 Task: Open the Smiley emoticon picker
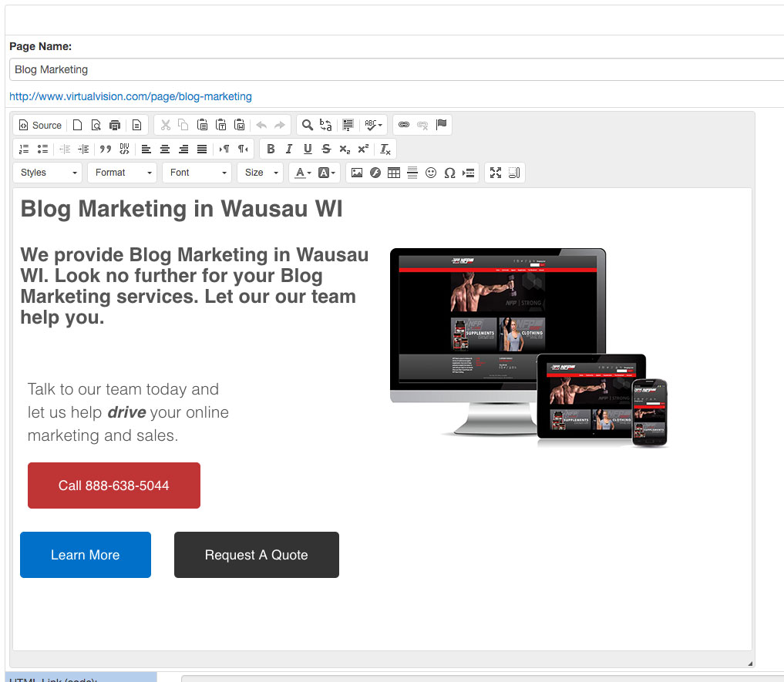[x=431, y=173]
